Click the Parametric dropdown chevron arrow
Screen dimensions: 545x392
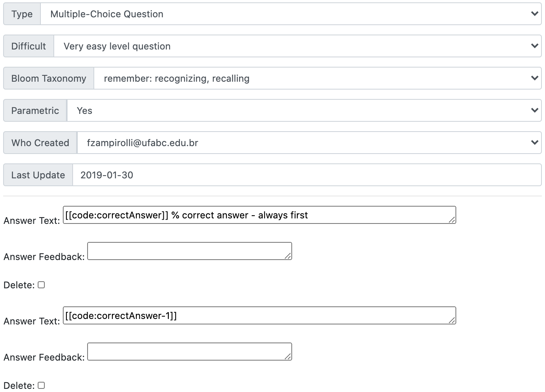534,111
